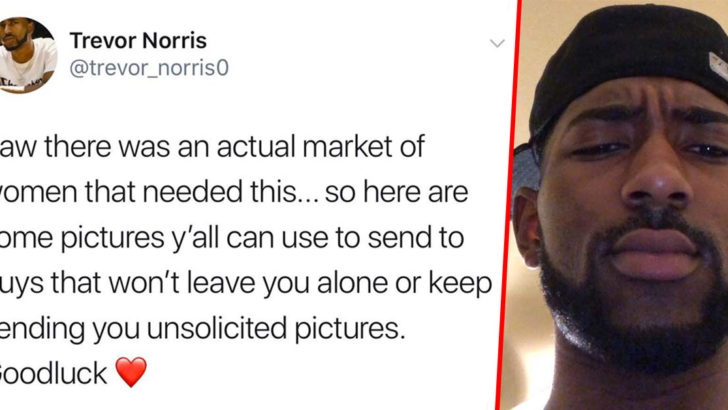Click the phrase "actual market of"
728x410 pixels.
pos(320,146)
